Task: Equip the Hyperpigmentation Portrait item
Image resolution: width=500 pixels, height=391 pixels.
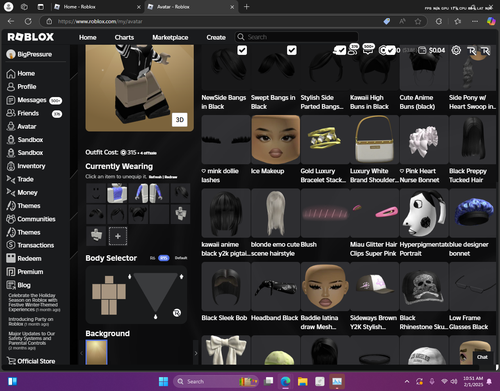Action: coord(424,213)
